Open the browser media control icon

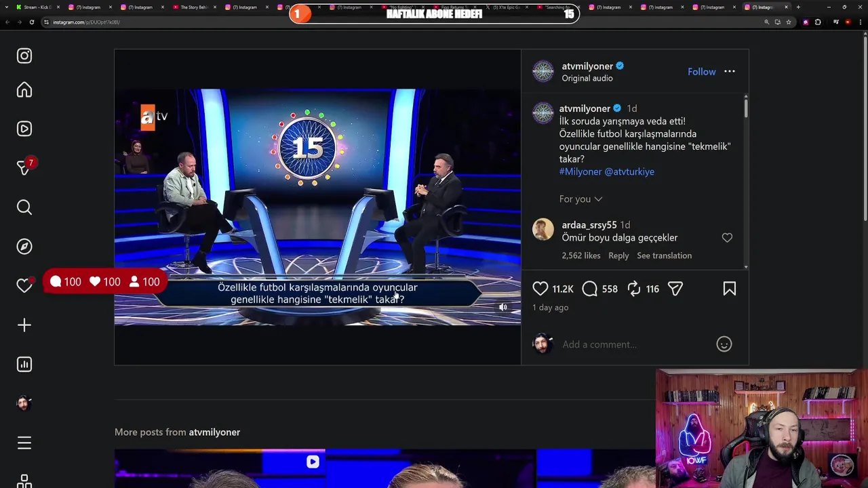click(x=836, y=22)
